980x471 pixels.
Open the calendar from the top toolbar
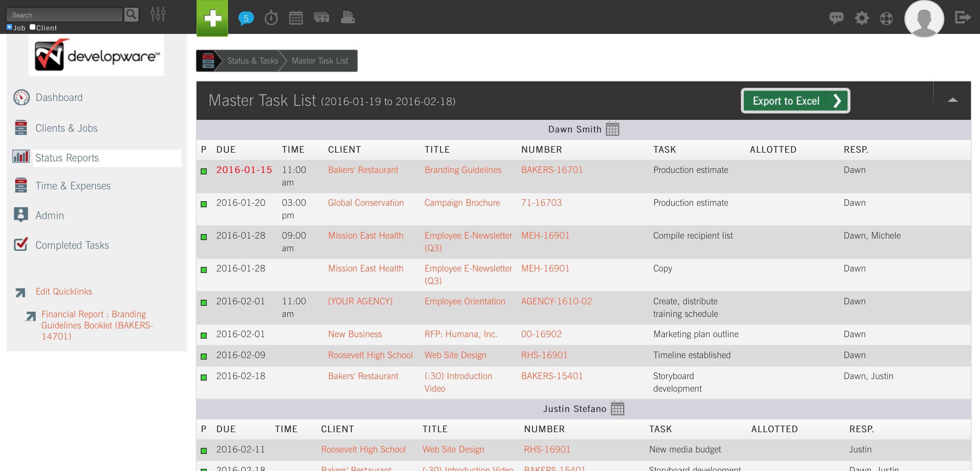coord(296,17)
